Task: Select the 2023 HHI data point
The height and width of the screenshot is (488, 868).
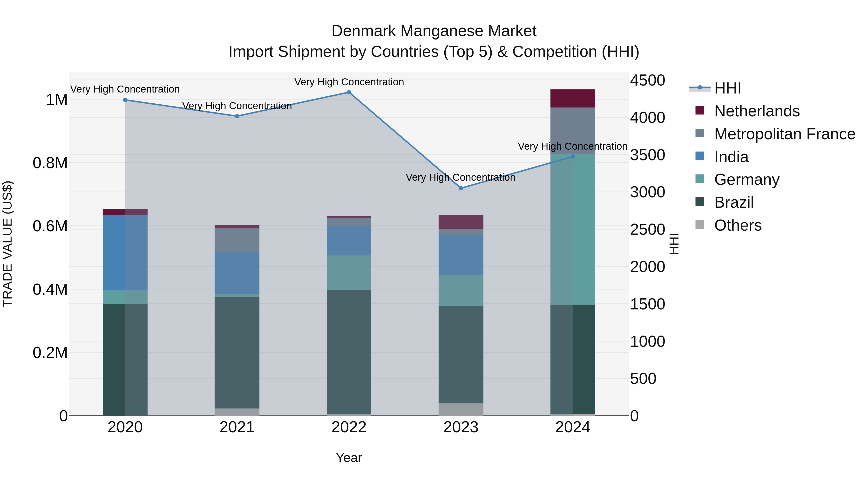Action: pyautogui.click(x=461, y=188)
